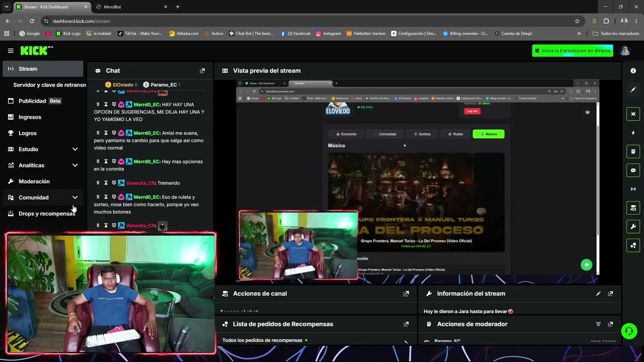The image size is (644, 362).
Task: Open Logros in the sidebar
Action: pyautogui.click(x=43, y=133)
